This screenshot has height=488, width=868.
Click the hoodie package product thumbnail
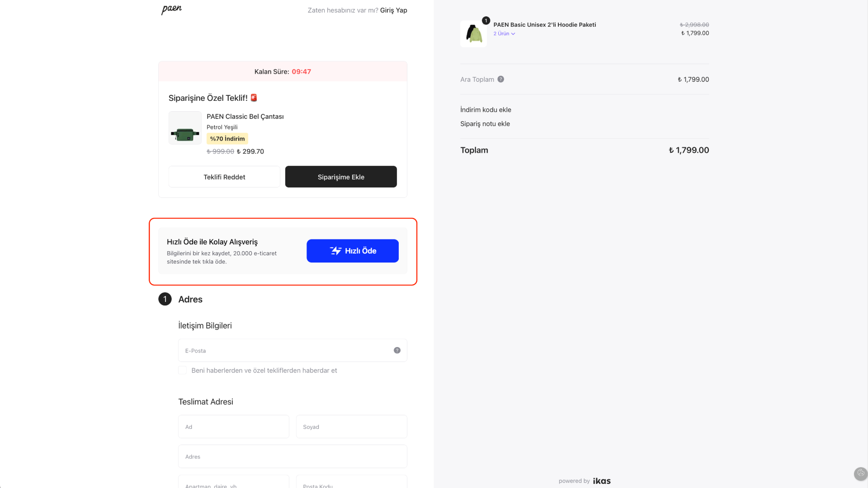point(473,33)
